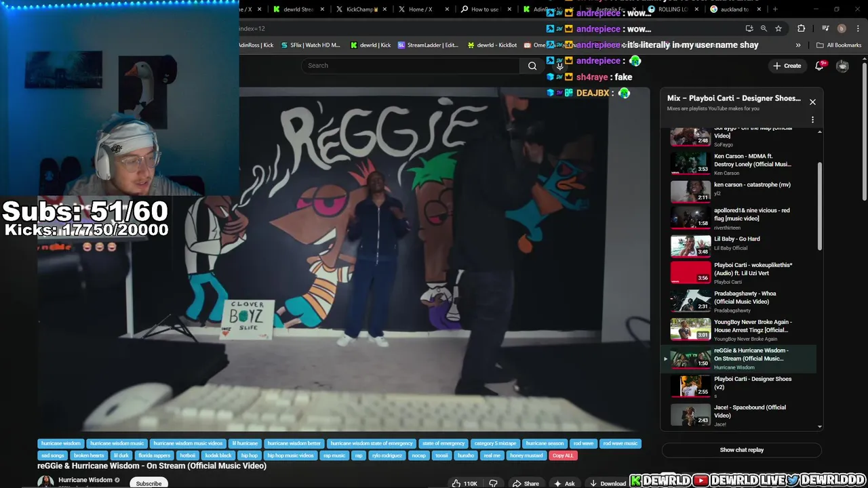
Task: Open the Hurricane Wisdom channel avatar
Action: (45, 482)
